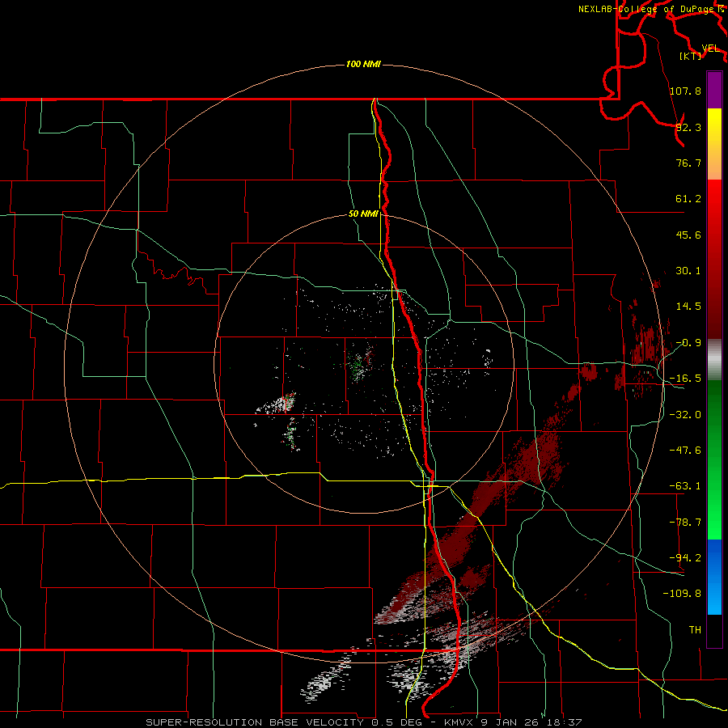The image size is (728, 728).
Task: Select the [KT] units label
Action: pyautogui.click(x=690, y=56)
